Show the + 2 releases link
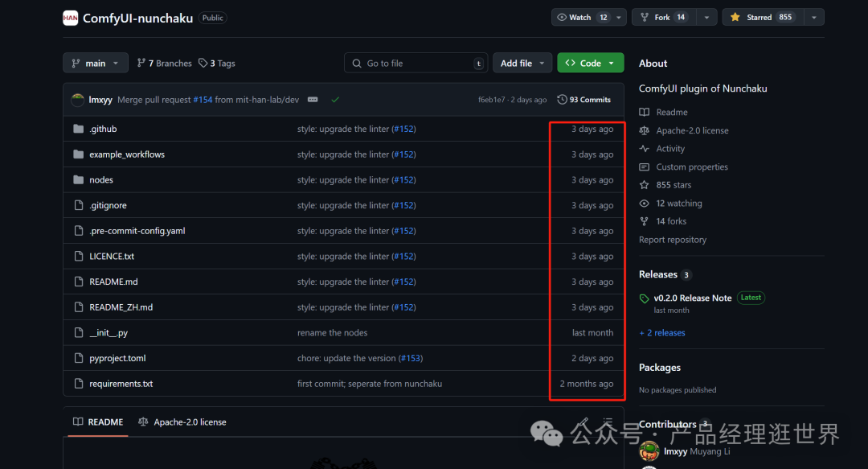This screenshot has width=868, height=469. point(662,332)
